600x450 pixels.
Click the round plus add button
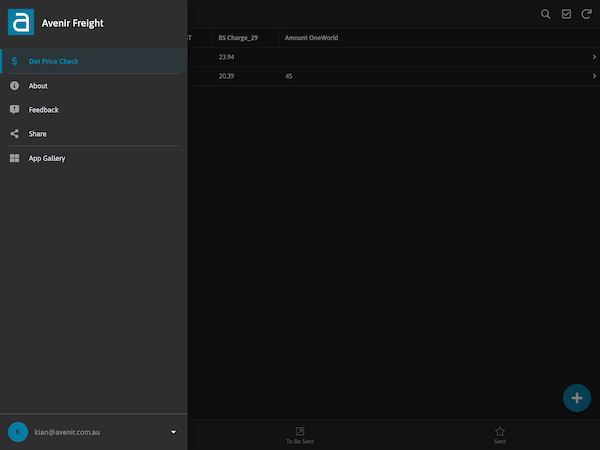[575, 397]
